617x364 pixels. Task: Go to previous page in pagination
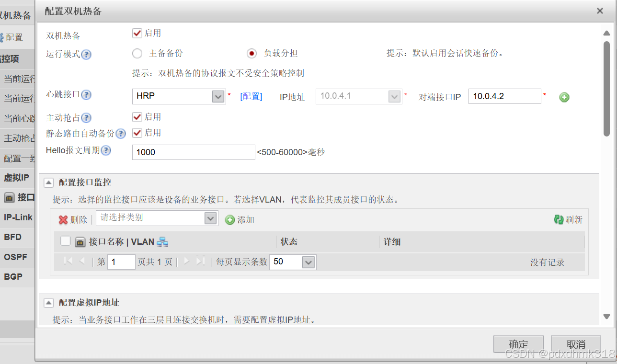click(82, 262)
